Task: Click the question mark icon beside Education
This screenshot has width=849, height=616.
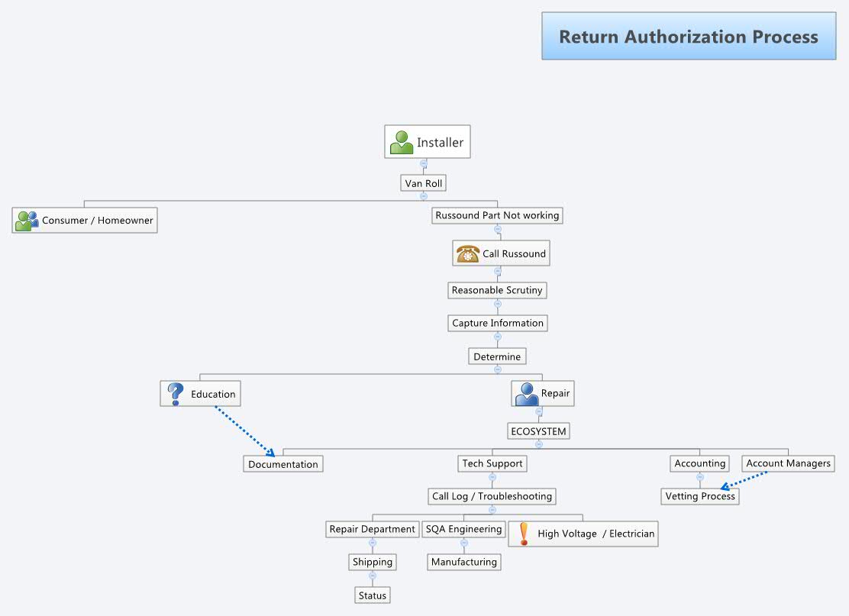Action: [175, 392]
